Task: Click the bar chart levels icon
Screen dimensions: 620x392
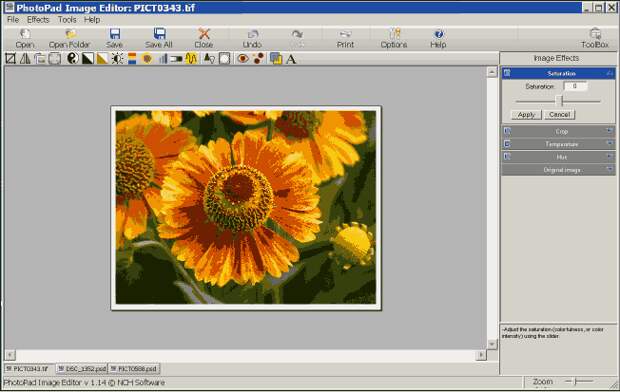Action: (163, 59)
